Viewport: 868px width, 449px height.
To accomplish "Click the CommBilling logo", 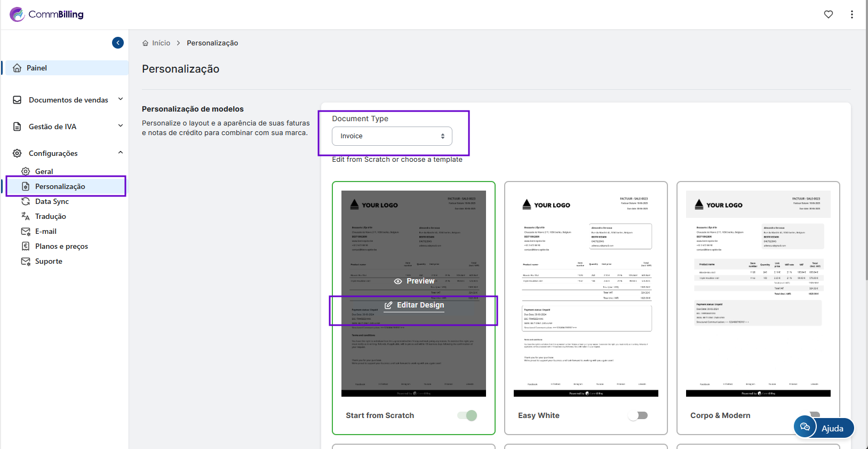I will coord(47,14).
